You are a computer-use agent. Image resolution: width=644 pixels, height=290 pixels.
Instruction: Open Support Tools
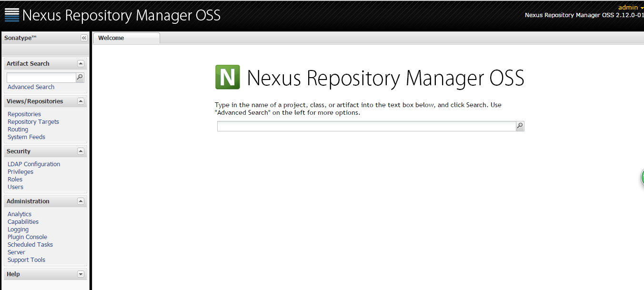point(26,260)
